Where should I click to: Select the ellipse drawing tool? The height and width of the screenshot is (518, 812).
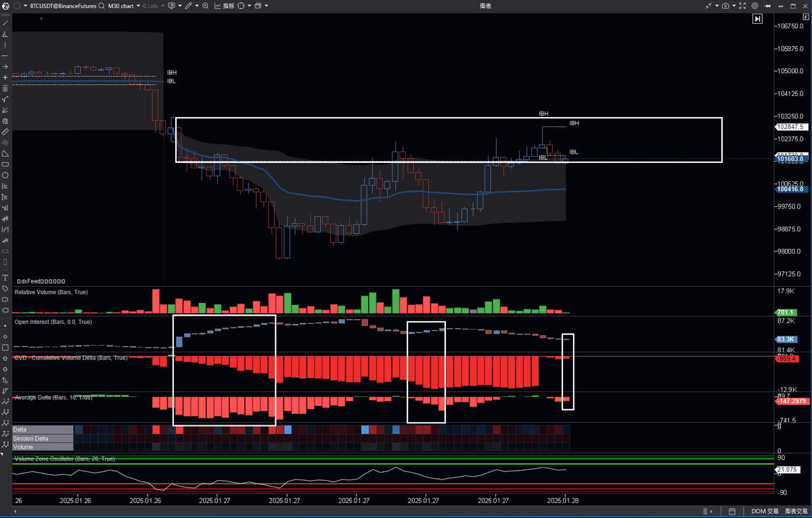pyautogui.click(x=5, y=175)
